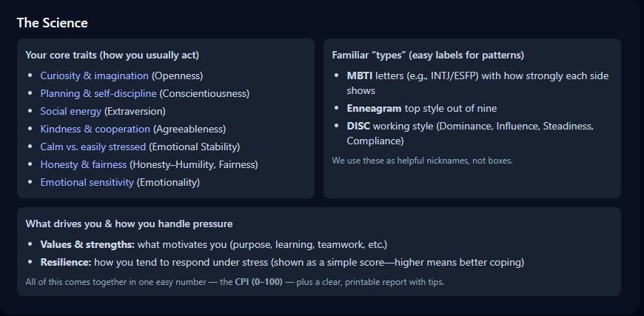644x316 pixels.
Task: Click the (Openness) text in parentheses
Action: click(x=177, y=75)
